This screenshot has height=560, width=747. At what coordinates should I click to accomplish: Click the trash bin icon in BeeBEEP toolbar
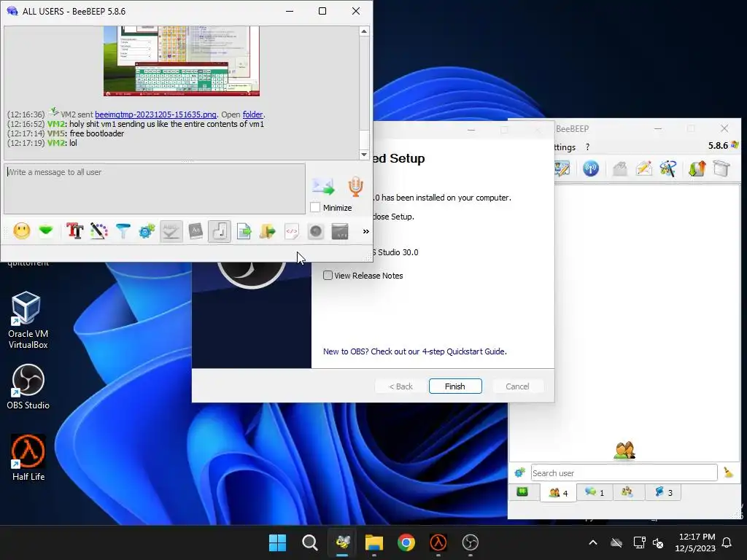(x=721, y=168)
